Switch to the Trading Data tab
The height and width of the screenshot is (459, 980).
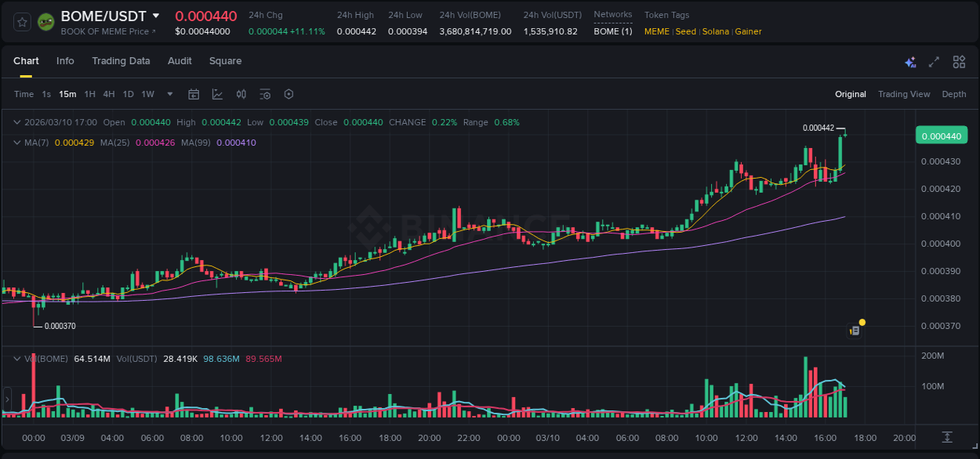point(121,61)
